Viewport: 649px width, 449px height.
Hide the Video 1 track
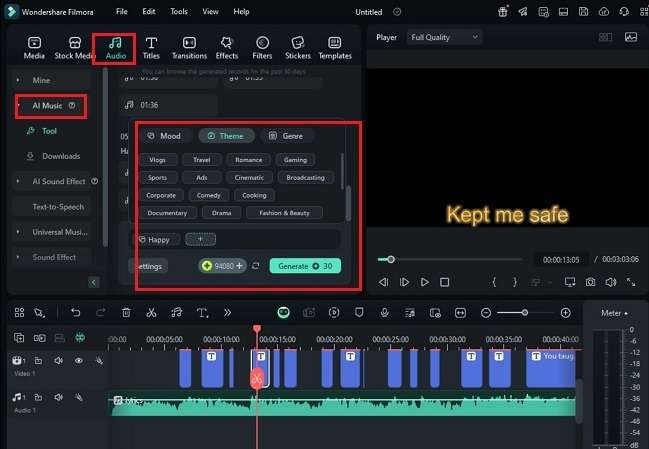(x=79, y=361)
